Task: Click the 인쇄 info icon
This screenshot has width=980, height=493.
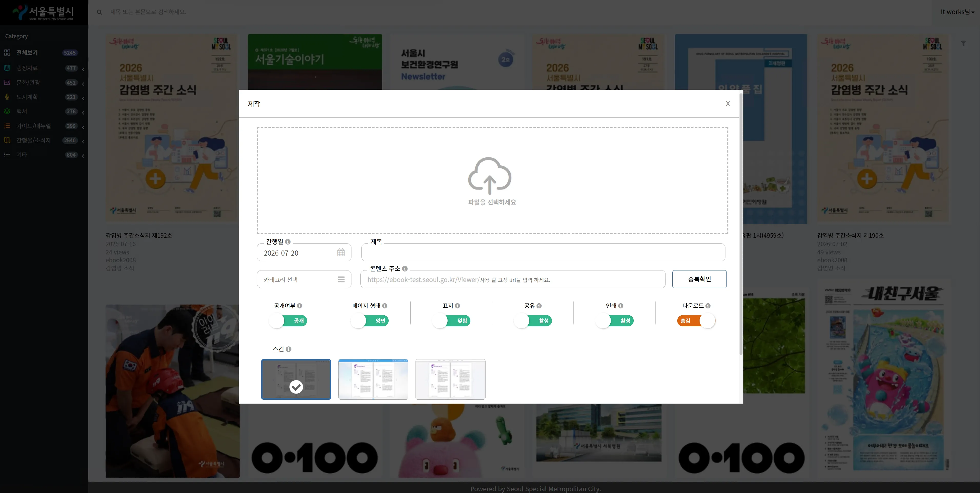Action: pyautogui.click(x=621, y=306)
